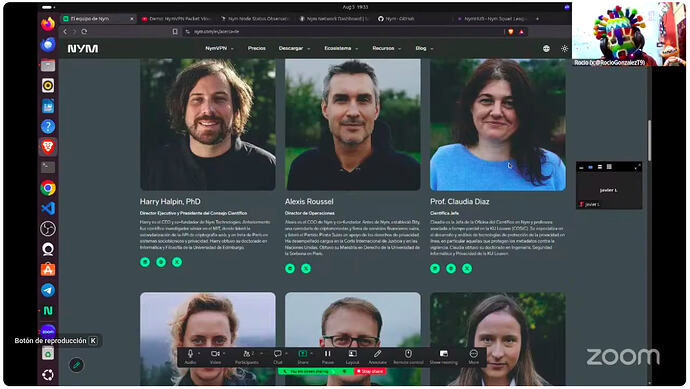690x389 pixels.
Task: Open X icon under Prof. Claudia Diaz
Action: click(x=467, y=268)
